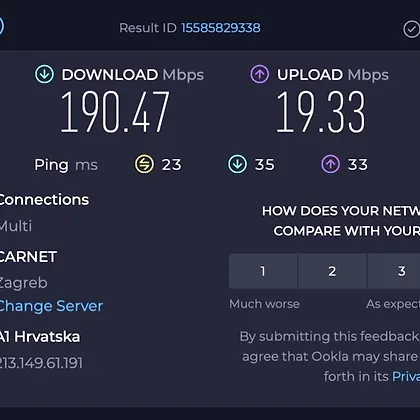
Task: Click the checkmark circle icon at top right
Action: [x=412, y=30]
